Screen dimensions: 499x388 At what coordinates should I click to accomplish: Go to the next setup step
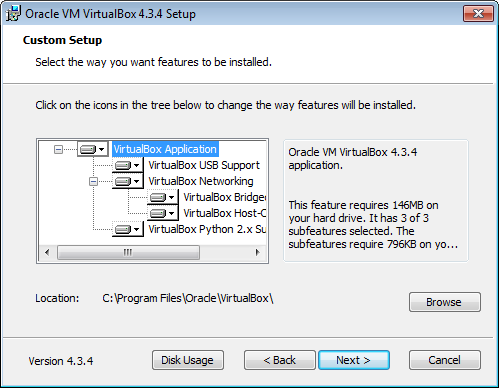coord(354,360)
